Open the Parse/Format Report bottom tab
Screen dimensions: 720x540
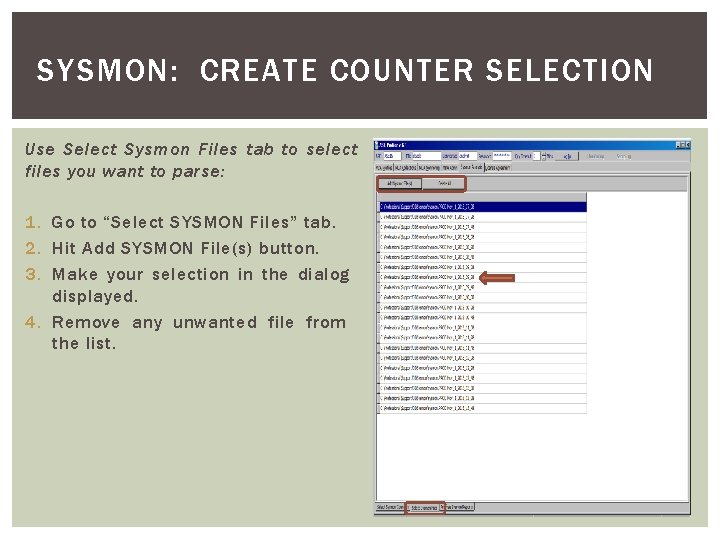click(459, 507)
